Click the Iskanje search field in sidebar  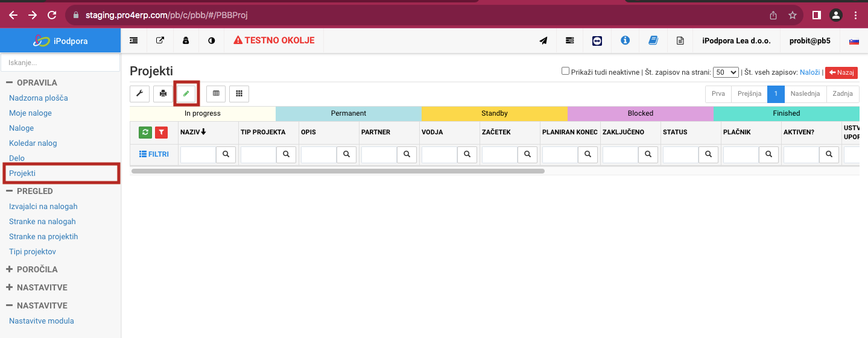pos(60,63)
